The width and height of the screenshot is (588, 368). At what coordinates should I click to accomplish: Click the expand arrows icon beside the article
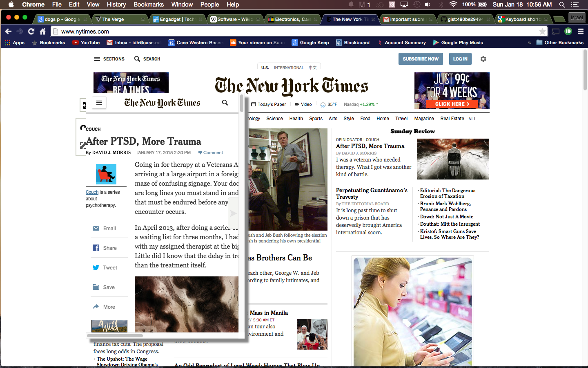coord(83,145)
